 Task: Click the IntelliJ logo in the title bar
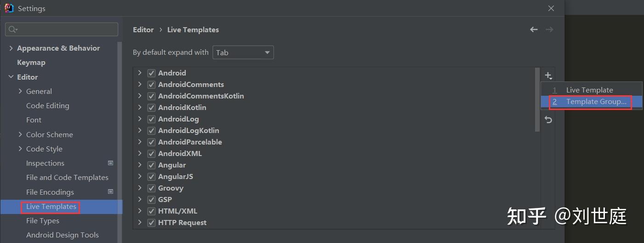(x=9, y=8)
